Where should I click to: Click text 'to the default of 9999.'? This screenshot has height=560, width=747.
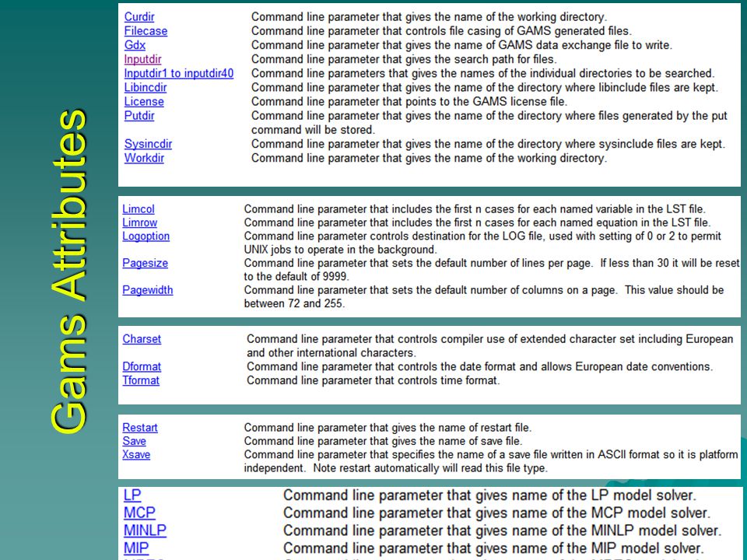(x=296, y=276)
